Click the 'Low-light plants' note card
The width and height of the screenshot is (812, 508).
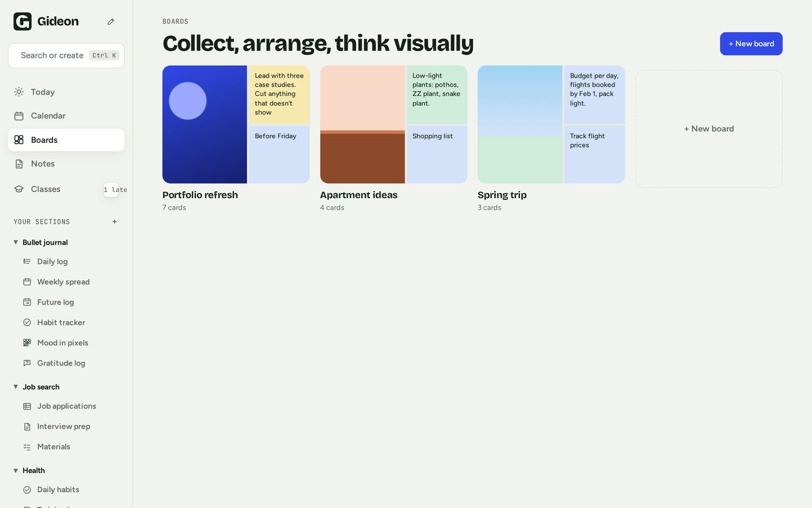(x=437, y=94)
